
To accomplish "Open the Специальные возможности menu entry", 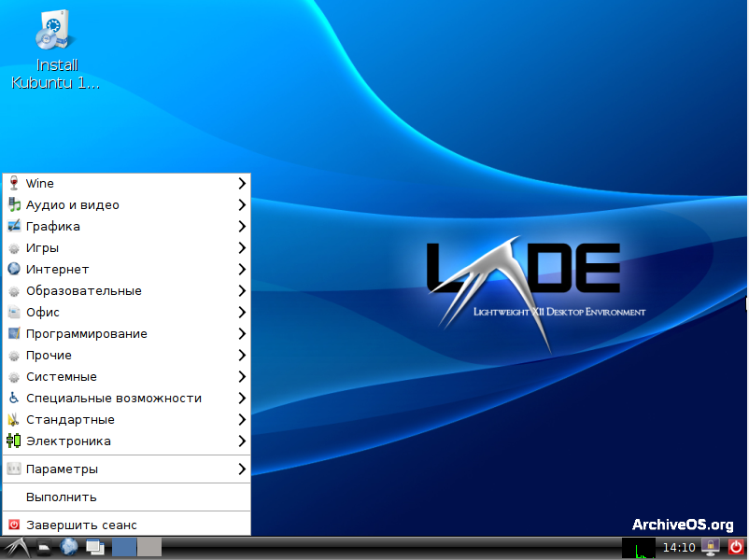I will (127, 399).
